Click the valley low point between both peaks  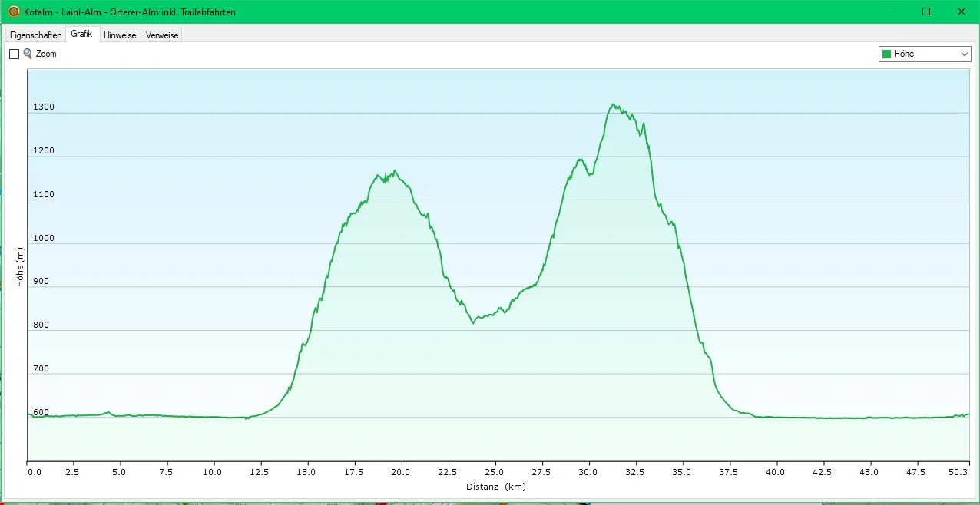click(x=473, y=323)
